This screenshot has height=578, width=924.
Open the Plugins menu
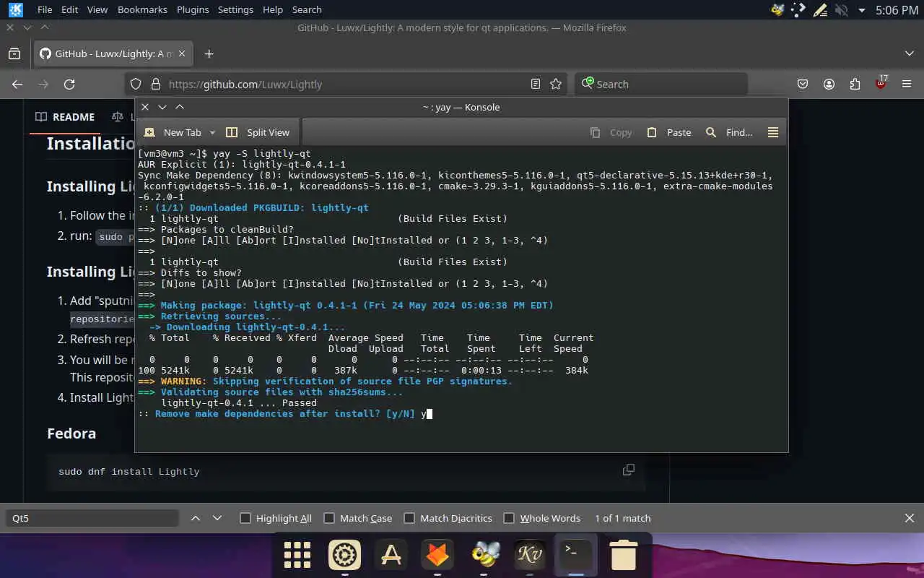pyautogui.click(x=193, y=10)
